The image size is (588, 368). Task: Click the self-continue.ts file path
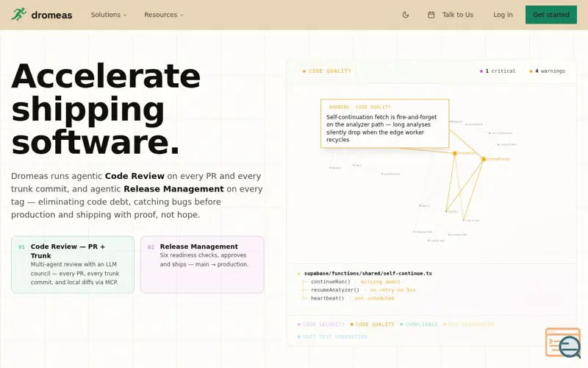368,273
